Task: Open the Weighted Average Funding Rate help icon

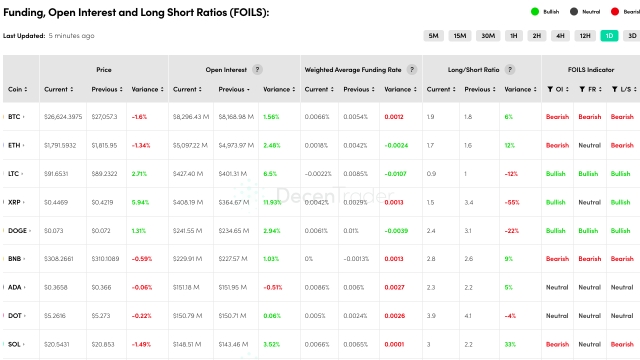Action: click(412, 70)
